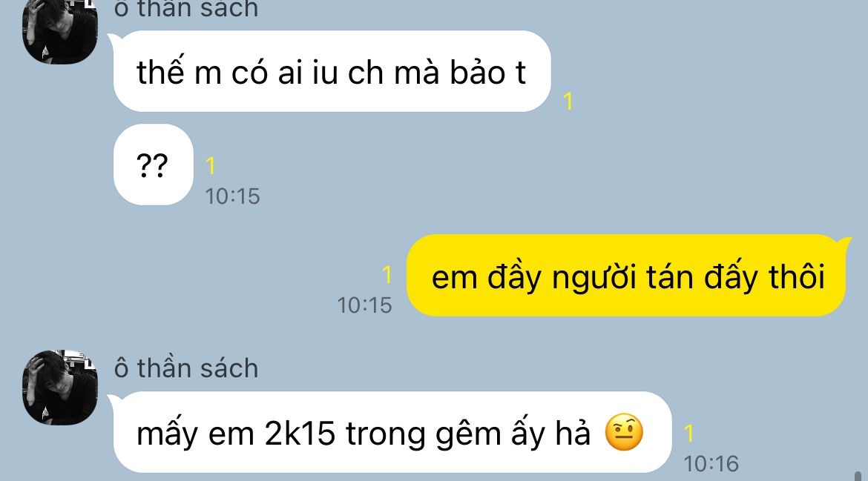Viewport: 868px width, 481px height.
Task: Tap the raised-eyebrow emoji in the last message
Action: click(624, 432)
